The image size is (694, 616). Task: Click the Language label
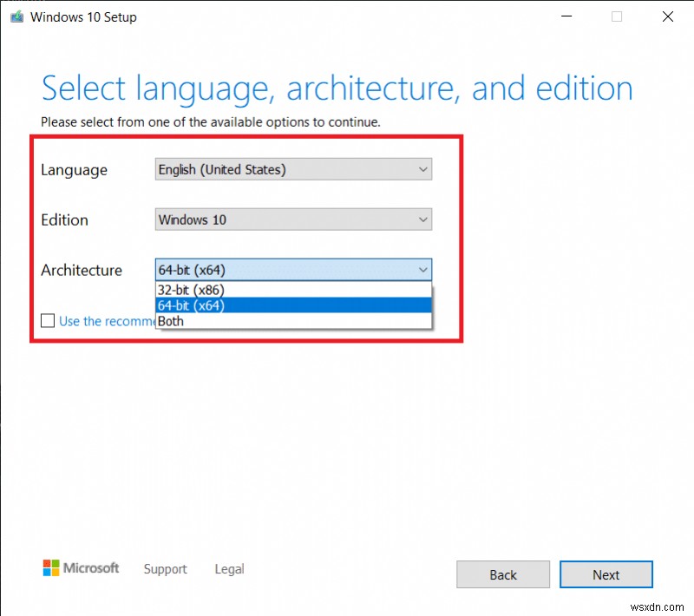click(x=74, y=170)
